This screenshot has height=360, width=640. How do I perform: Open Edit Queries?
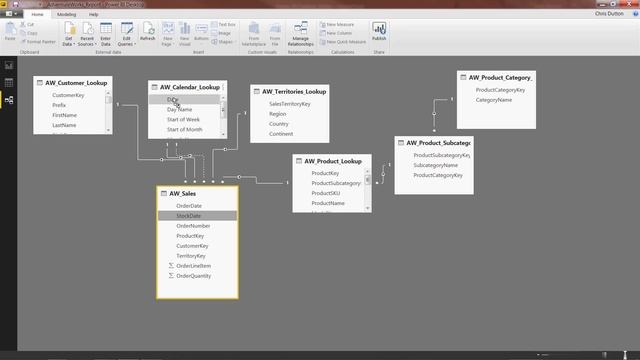click(x=127, y=34)
